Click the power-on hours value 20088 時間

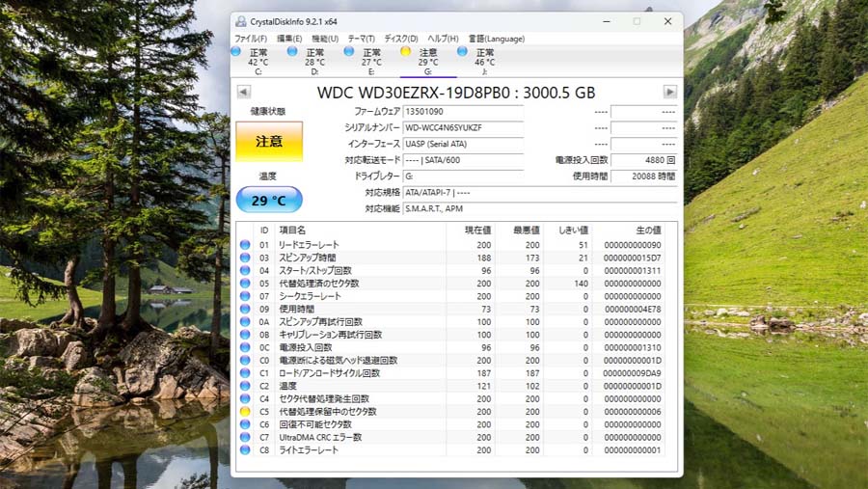(x=644, y=177)
